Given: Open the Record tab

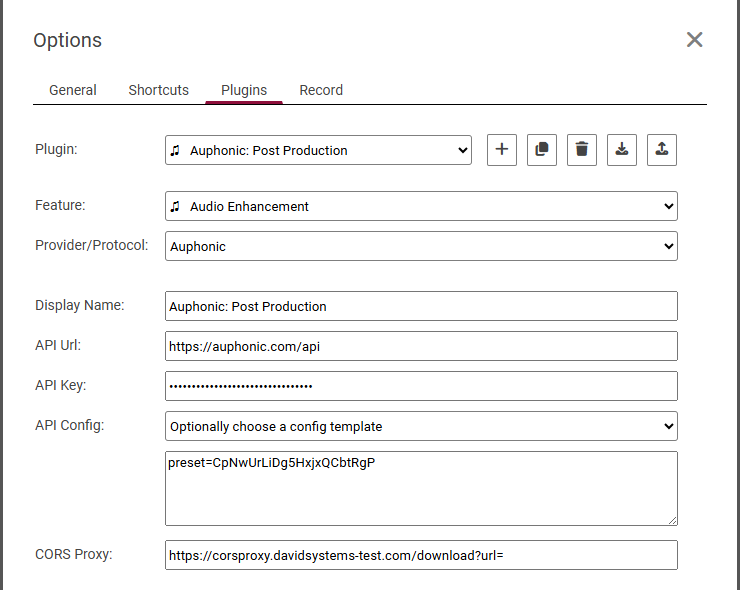Looking at the screenshot, I should tap(321, 90).
